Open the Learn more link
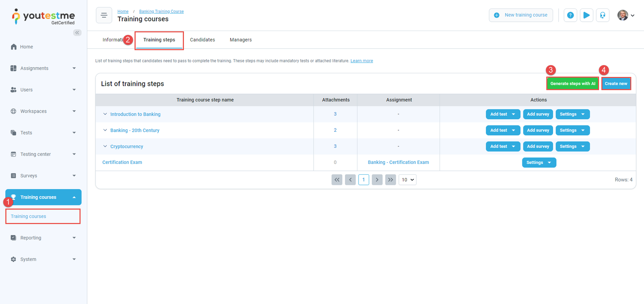This screenshot has height=304, width=644. 361,61
